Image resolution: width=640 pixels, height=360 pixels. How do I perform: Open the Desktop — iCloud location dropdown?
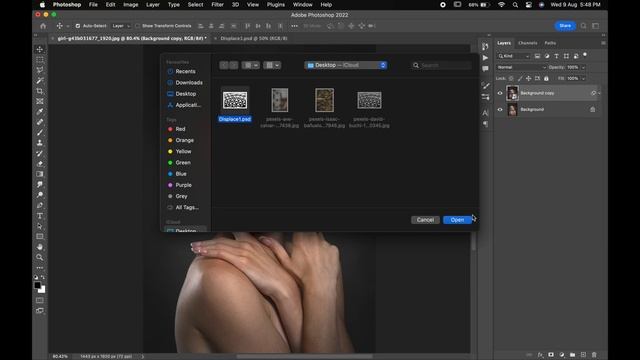pyautogui.click(x=346, y=65)
